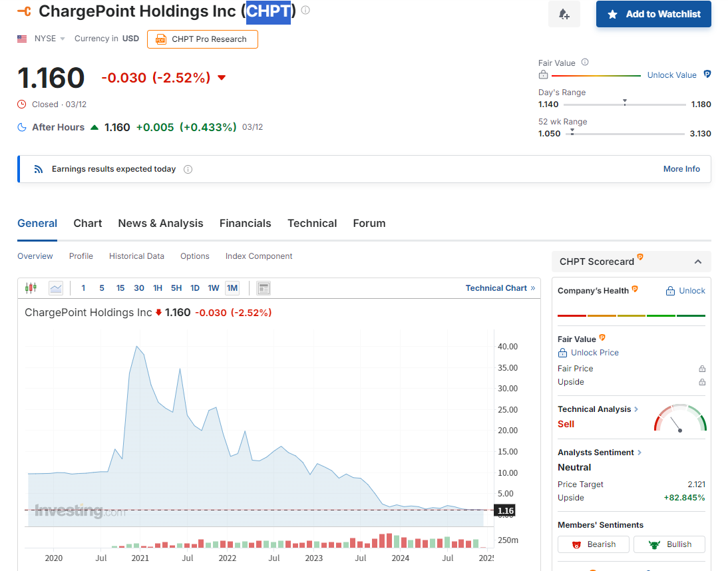Click the alert bell icon
728x571 pixels.
564,14
